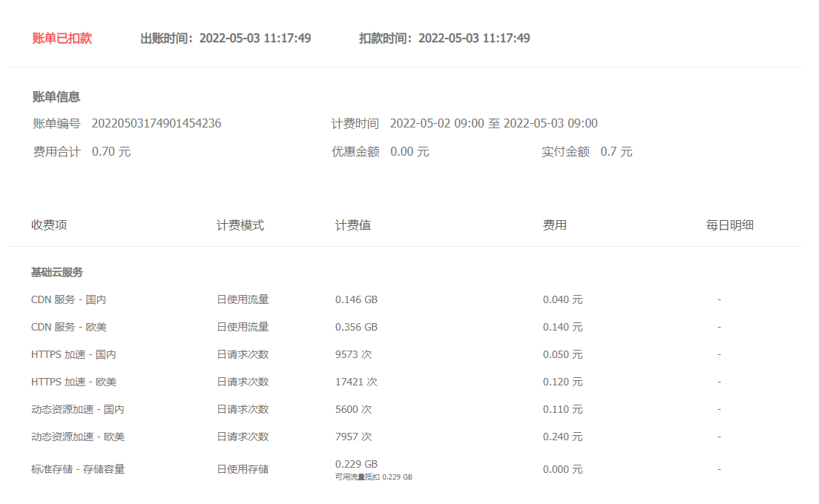Select the bill number 20220503174901454236
This screenshot has width=819, height=504.
pos(157,123)
